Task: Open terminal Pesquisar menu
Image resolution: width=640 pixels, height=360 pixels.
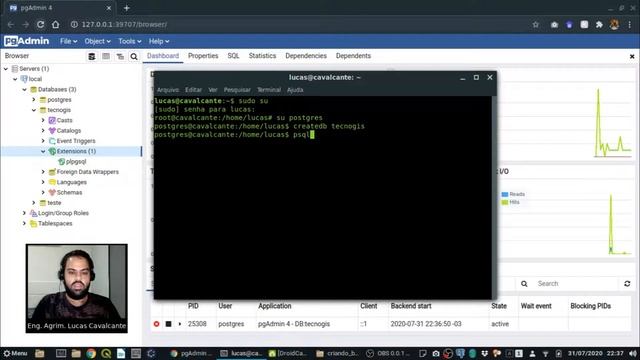Action: point(237,90)
